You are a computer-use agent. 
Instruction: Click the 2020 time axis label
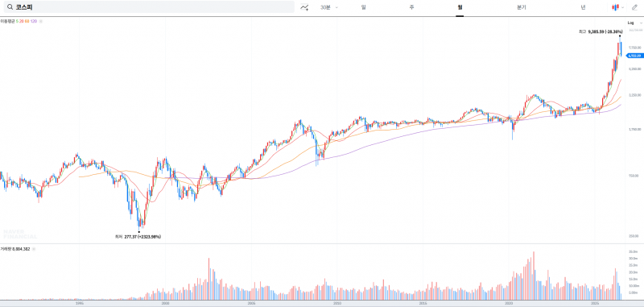pyautogui.click(x=509, y=303)
